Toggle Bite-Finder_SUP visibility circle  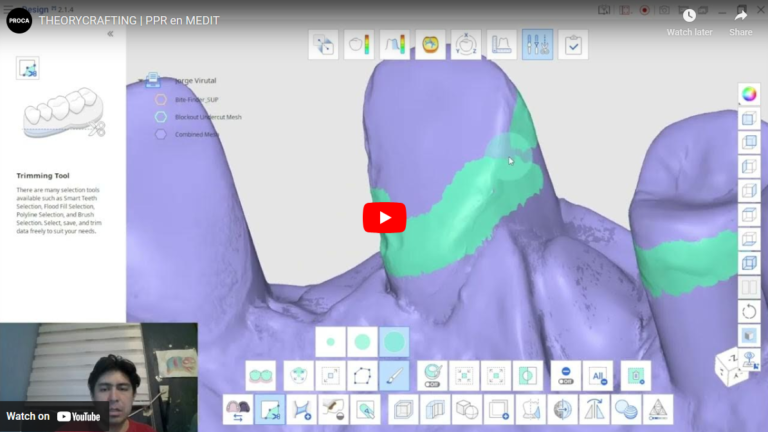coord(161,99)
